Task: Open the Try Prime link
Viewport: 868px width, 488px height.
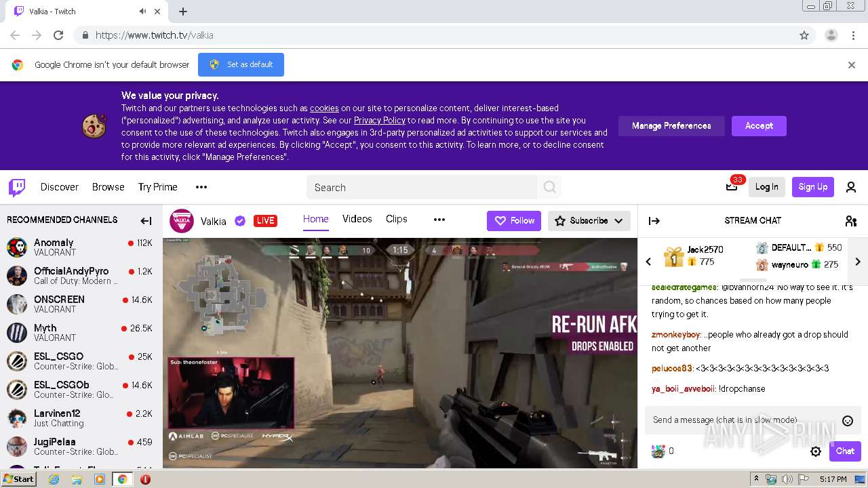Action: 158,187
